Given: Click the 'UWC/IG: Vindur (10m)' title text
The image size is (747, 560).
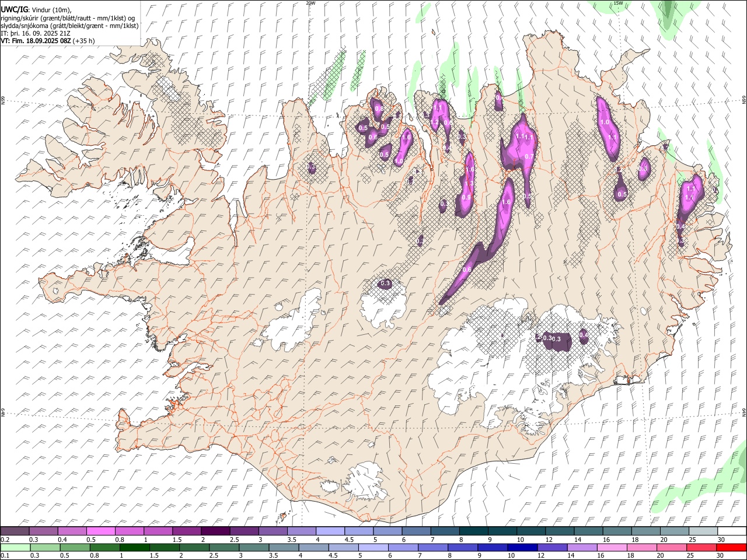Looking at the screenshot, I should (x=36, y=10).
